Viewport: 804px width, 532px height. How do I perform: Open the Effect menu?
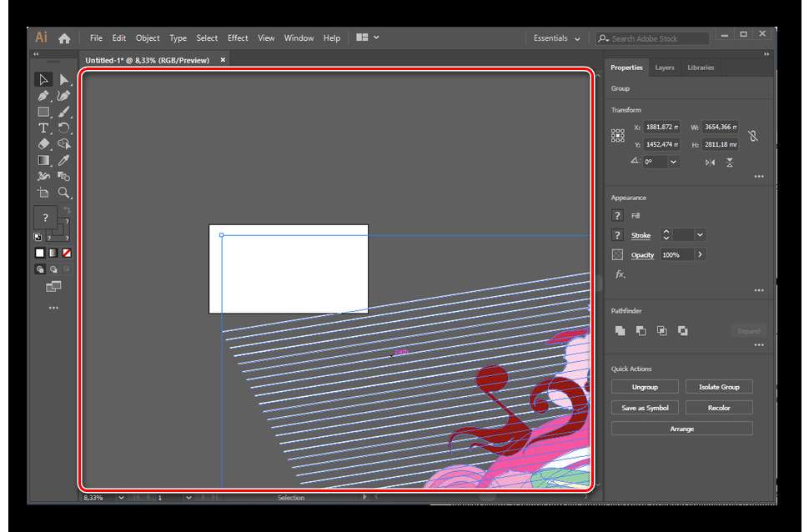point(238,38)
